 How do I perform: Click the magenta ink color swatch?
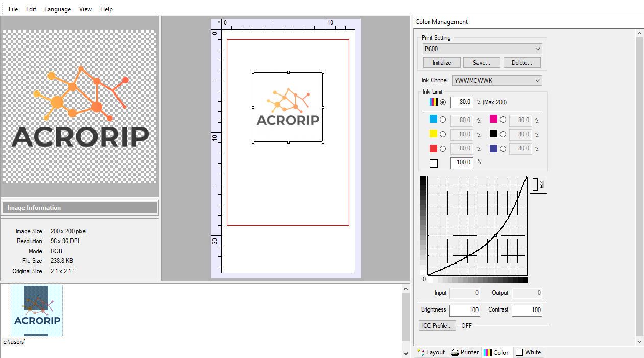[x=493, y=120]
